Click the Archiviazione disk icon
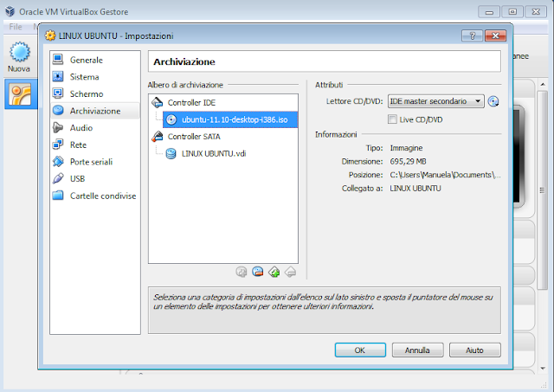The height and width of the screenshot is (392, 554). pos(58,110)
